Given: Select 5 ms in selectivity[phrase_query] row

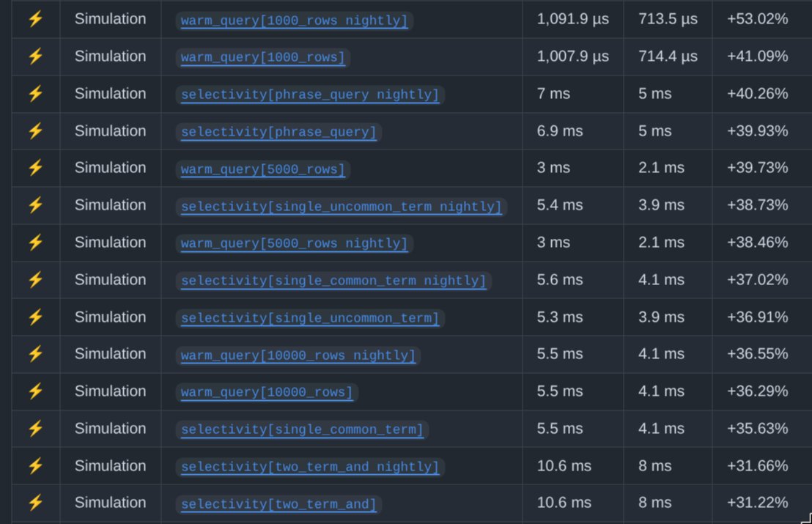Looking at the screenshot, I should (x=655, y=131).
